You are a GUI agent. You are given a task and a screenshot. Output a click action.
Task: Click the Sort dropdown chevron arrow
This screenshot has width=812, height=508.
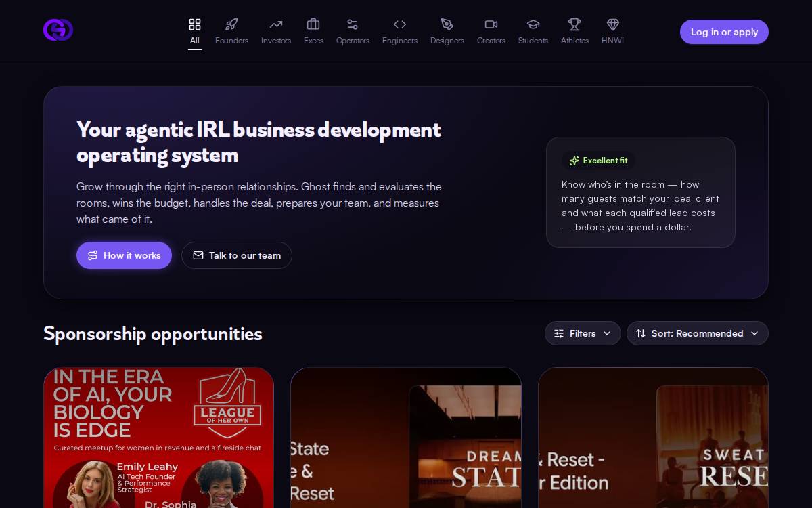coord(754,333)
